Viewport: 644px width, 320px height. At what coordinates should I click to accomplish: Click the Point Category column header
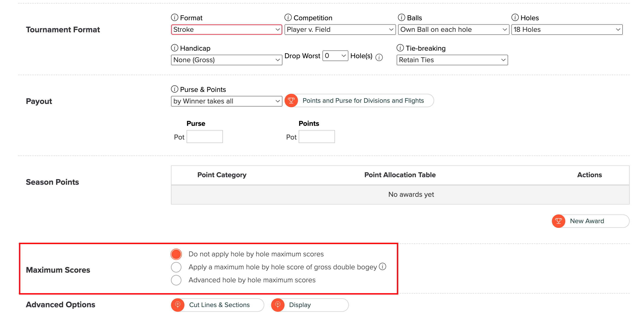point(222,175)
